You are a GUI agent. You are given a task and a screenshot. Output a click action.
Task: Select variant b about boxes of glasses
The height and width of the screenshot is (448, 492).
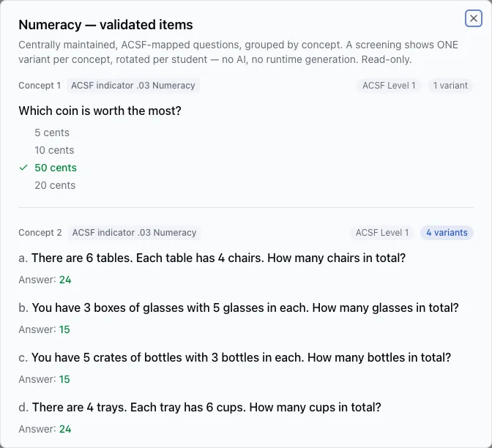coord(239,307)
